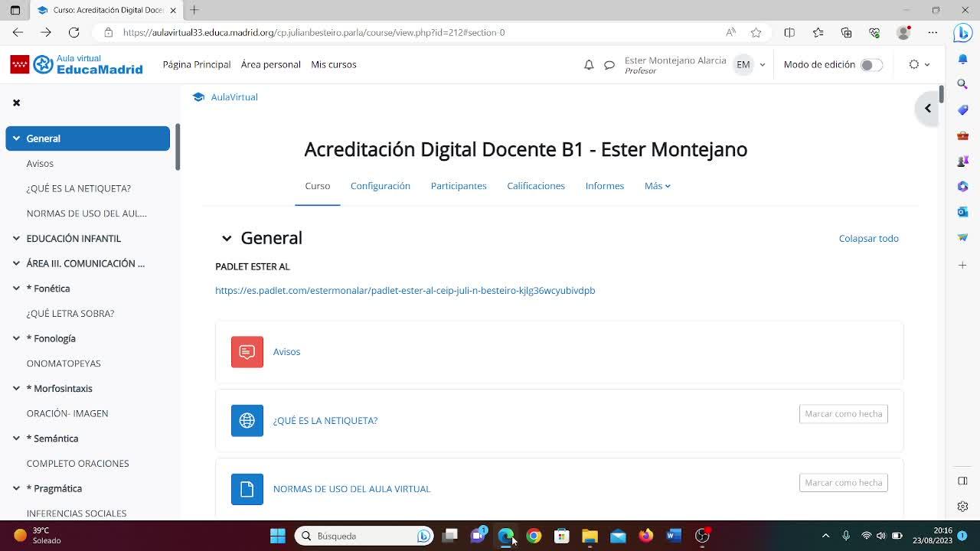Image resolution: width=980 pixels, height=551 pixels.
Task: Switch to the Participantes tab
Action: coord(459,186)
